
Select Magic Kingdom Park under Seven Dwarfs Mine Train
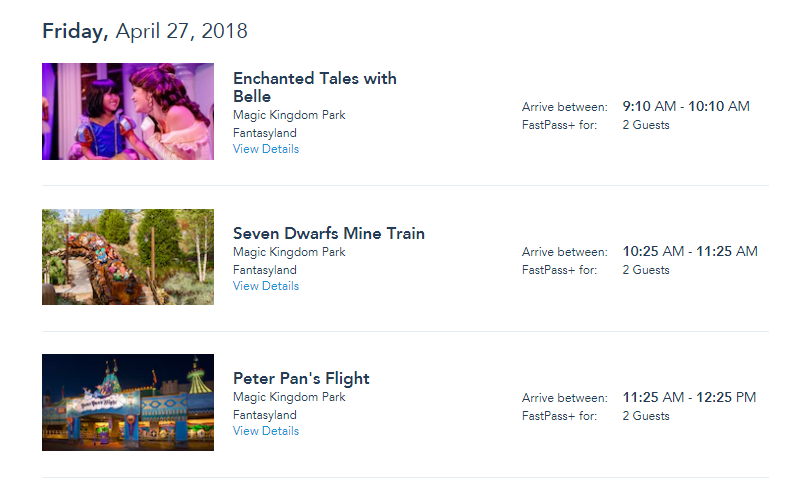[x=289, y=252]
